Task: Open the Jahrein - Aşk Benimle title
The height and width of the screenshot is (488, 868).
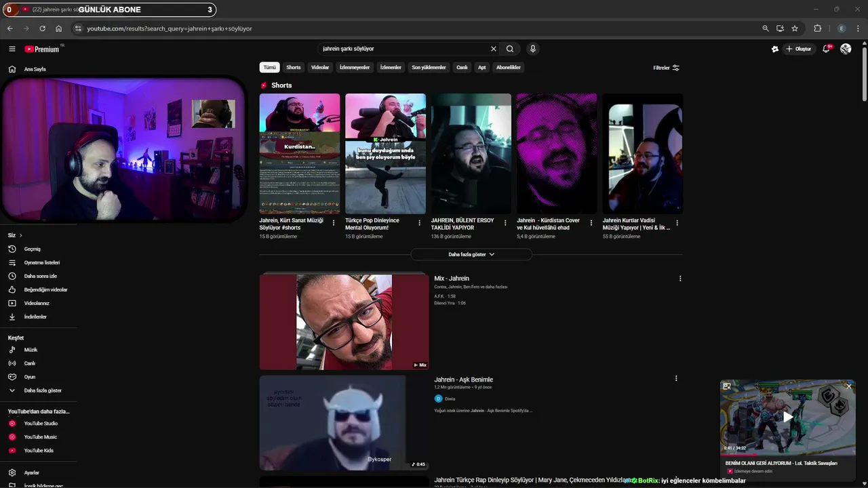Action: tap(464, 380)
